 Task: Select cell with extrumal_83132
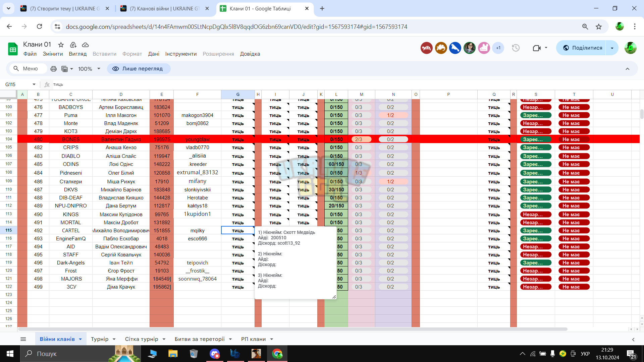pos(197,173)
